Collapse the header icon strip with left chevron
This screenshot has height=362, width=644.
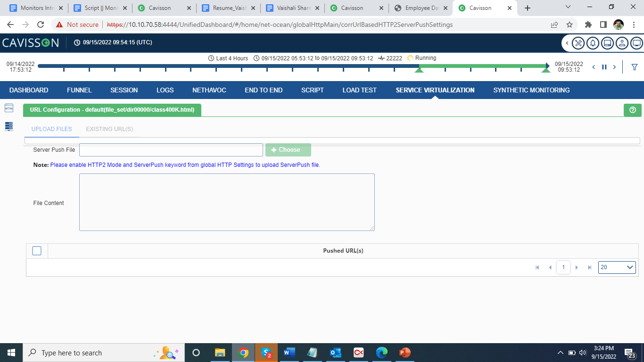click(567, 43)
